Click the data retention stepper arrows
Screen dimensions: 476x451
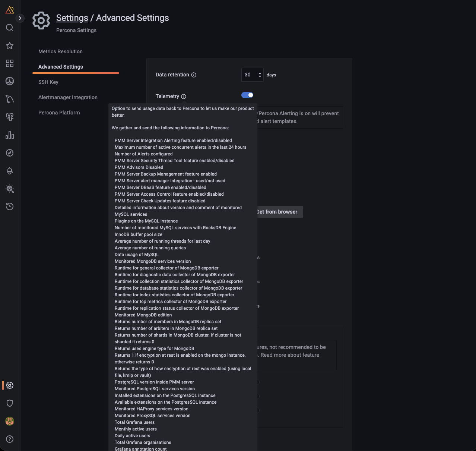(260, 75)
